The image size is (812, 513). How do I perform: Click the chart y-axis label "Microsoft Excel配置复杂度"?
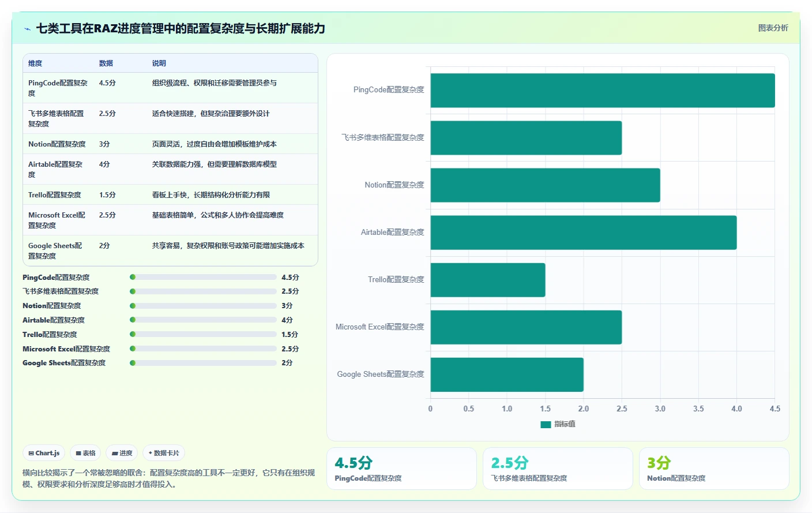pyautogui.click(x=380, y=327)
